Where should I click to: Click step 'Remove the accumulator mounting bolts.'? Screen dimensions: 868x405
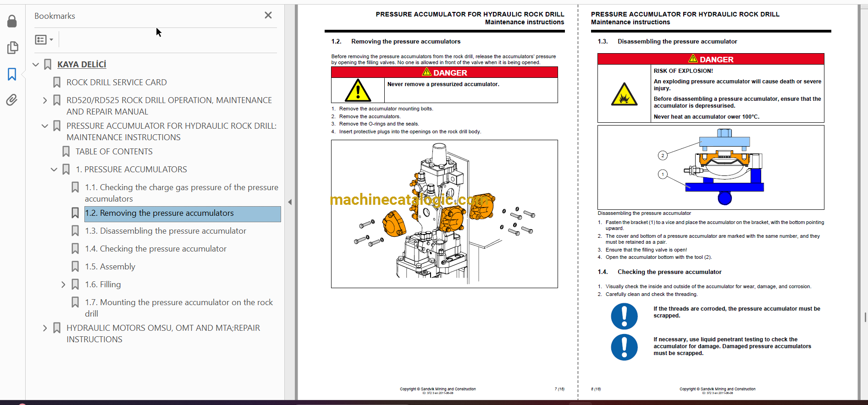point(386,109)
